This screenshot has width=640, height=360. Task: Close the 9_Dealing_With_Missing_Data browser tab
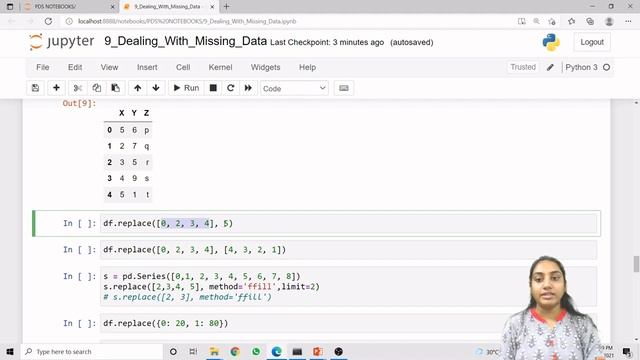click(212, 7)
